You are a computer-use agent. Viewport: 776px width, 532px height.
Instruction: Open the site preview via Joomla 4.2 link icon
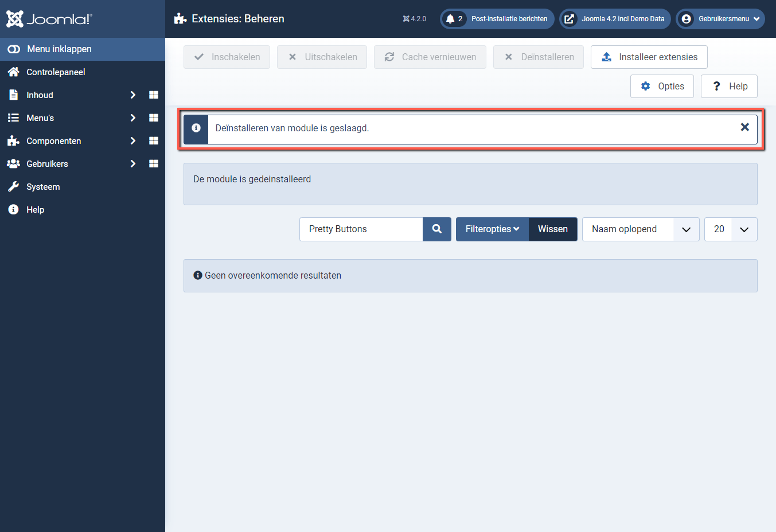click(x=568, y=18)
